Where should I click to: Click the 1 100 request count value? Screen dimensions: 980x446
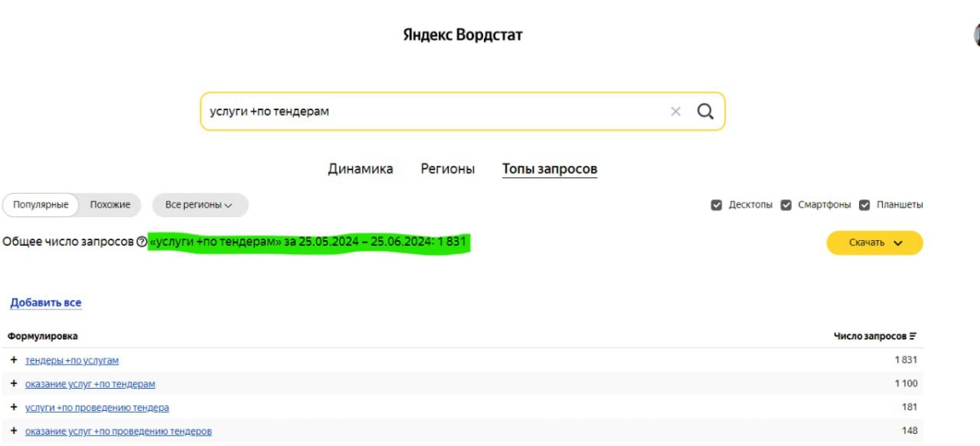click(x=906, y=384)
